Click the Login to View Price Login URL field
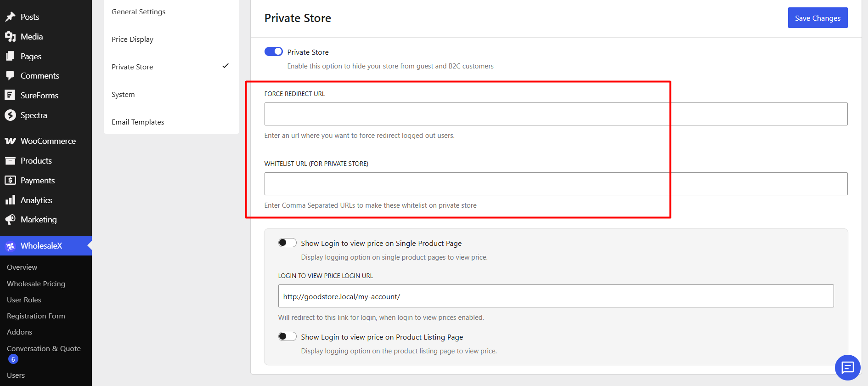Viewport: 868px width, 386px height. (556, 296)
